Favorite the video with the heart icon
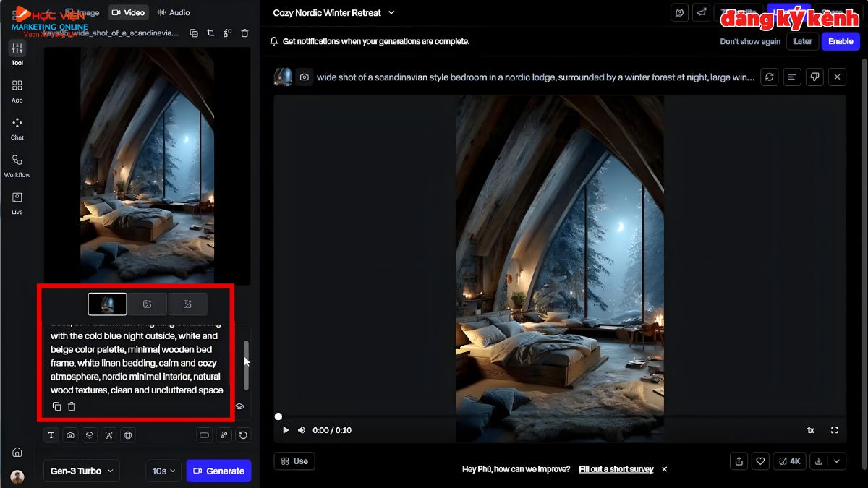868x488 pixels. 760,461
